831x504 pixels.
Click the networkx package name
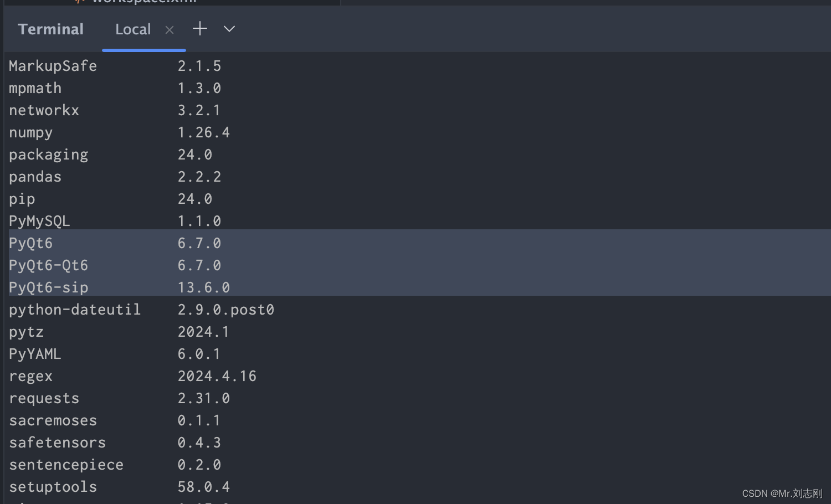tap(44, 110)
